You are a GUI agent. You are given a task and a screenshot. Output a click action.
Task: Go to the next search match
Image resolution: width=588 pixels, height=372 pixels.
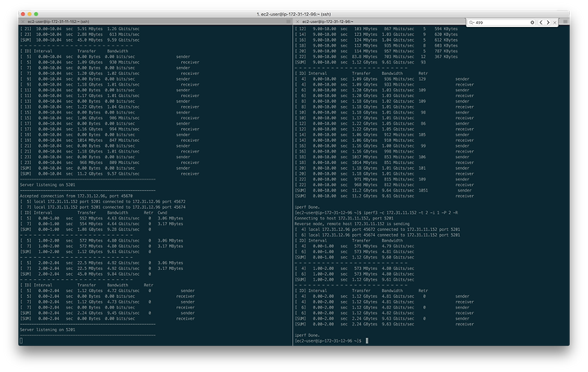click(x=548, y=23)
